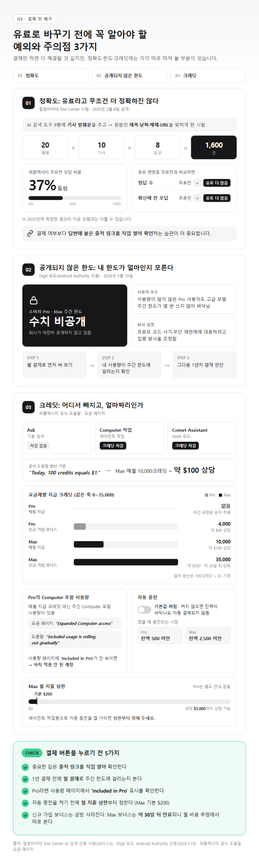
Task: Click the Ask 기본 검색 card
Action: [57, 438]
